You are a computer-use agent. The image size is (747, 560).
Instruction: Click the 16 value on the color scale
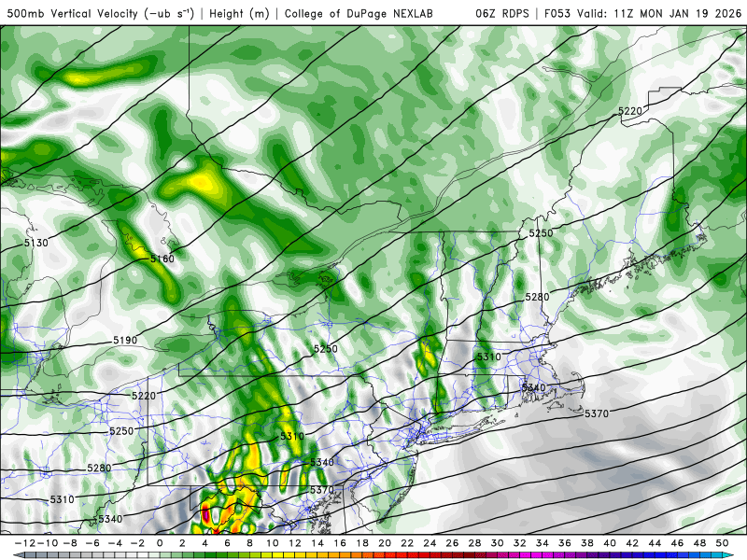pos(340,543)
